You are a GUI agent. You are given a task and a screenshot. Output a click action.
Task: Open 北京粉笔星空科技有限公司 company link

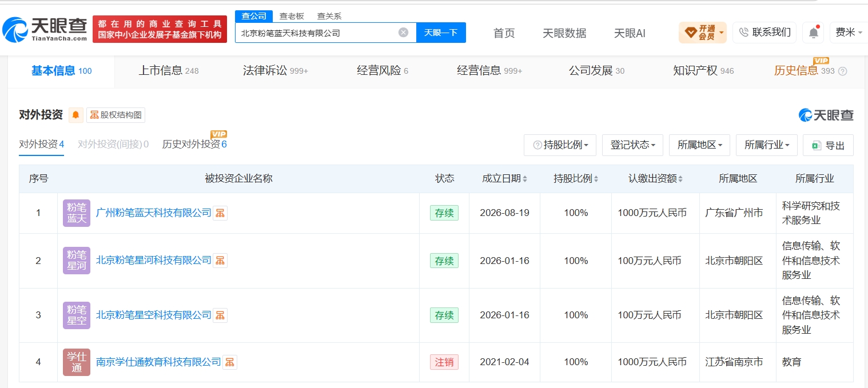click(154, 315)
